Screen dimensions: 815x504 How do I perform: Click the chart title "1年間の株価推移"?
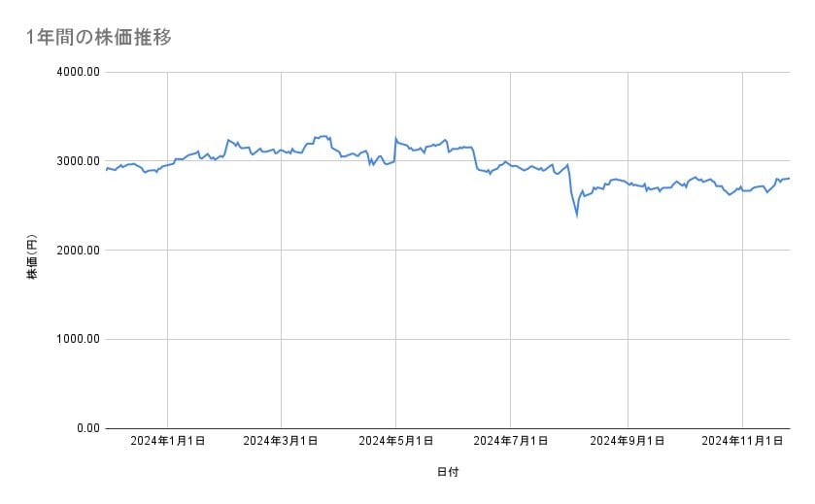[x=99, y=38]
